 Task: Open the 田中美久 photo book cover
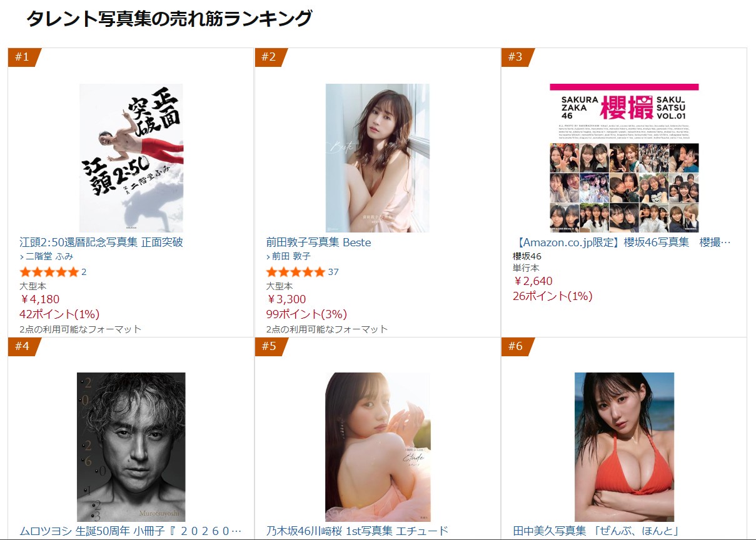coord(624,447)
